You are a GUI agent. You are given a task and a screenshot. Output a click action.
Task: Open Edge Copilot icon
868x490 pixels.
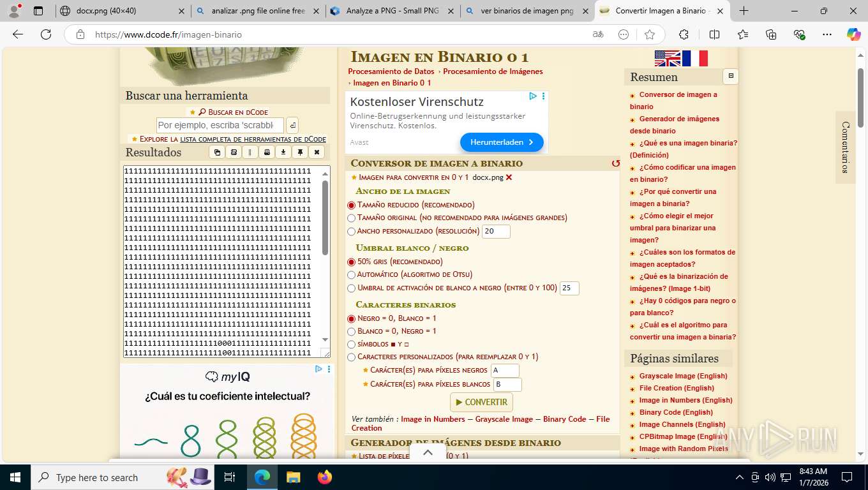click(853, 34)
